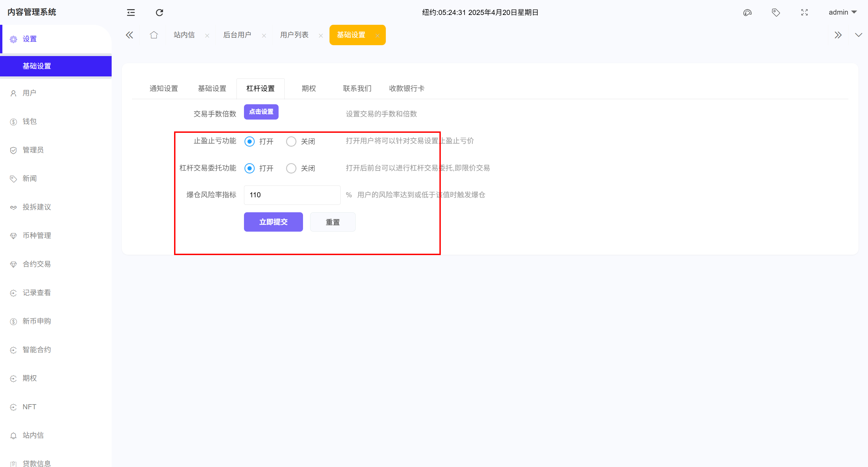Go to home tab icon
This screenshot has height=467, width=868.
click(154, 35)
